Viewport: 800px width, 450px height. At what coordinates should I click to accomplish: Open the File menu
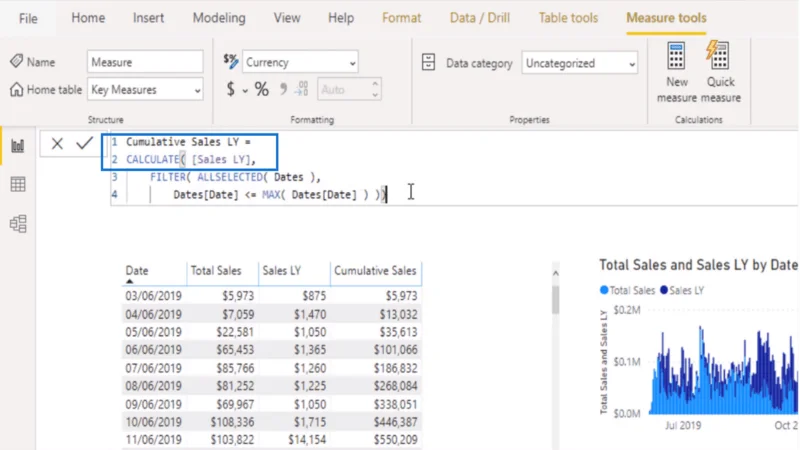[28, 18]
